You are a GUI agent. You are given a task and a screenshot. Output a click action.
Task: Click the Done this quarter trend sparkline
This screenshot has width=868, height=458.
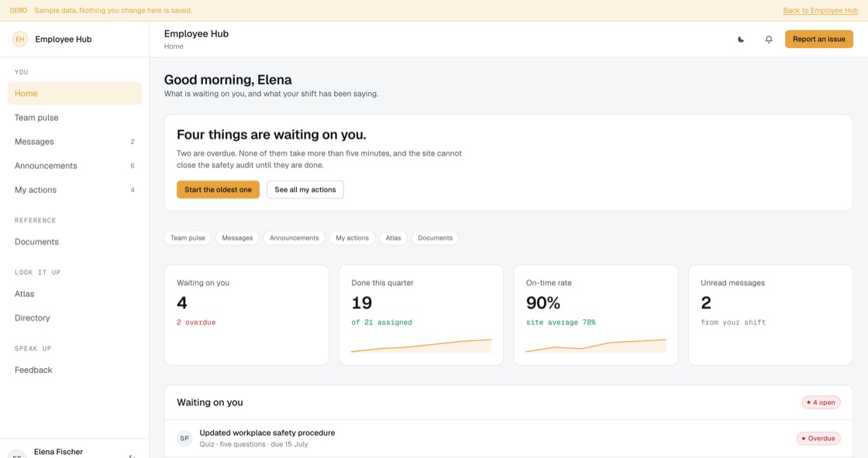(422, 346)
